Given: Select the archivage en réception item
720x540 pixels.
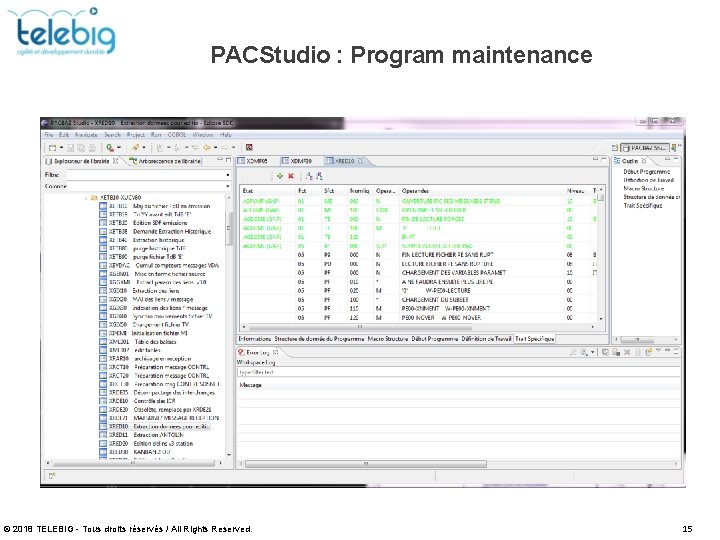Looking at the screenshot, I should tap(146, 359).
